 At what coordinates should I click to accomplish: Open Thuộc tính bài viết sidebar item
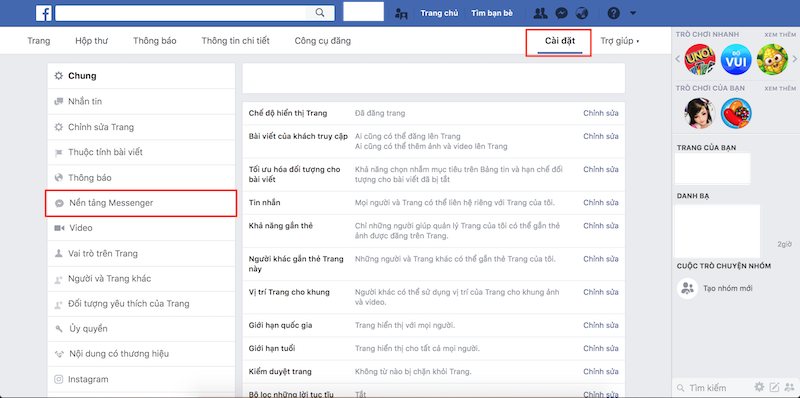point(141,153)
